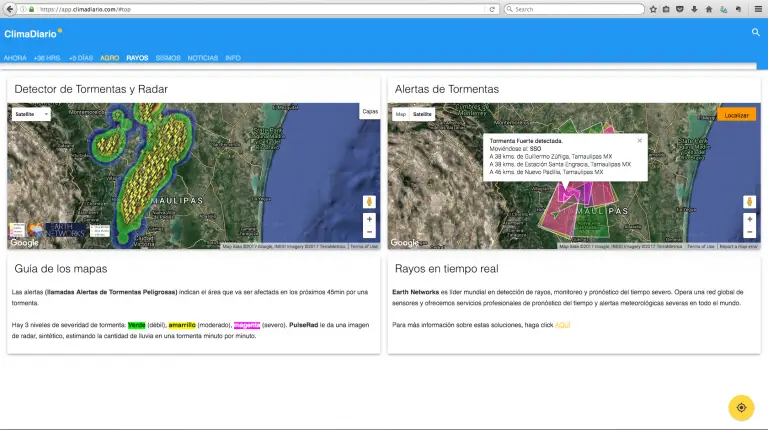This screenshot has width=768, height=430.
Task: Open the downloads arrow icon
Action: coord(694,9)
